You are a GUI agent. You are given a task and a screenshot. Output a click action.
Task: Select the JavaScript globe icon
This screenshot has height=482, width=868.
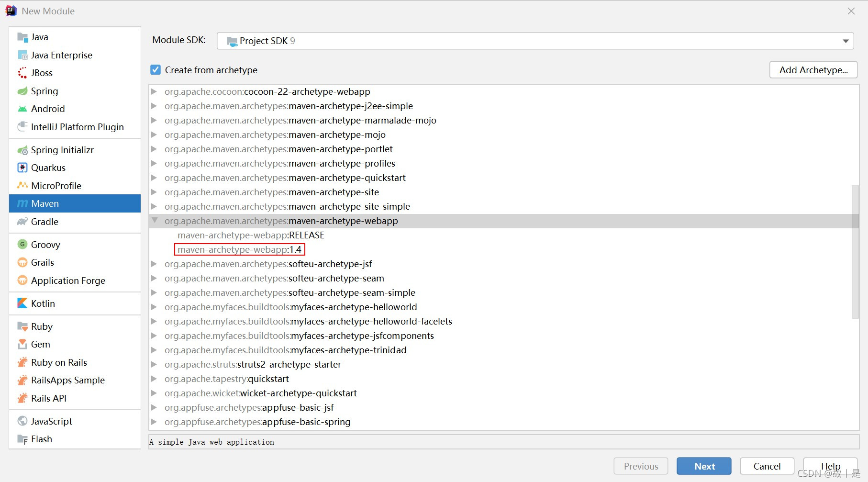tap(22, 421)
